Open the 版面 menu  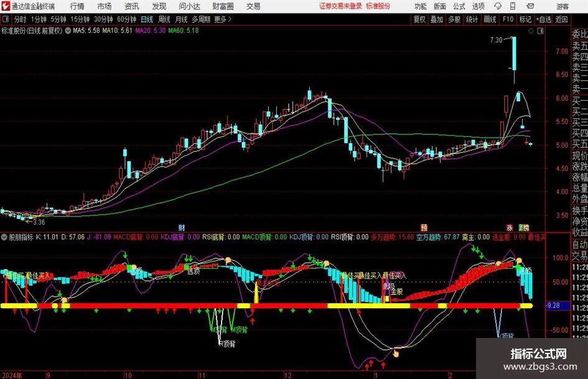[439, 6]
